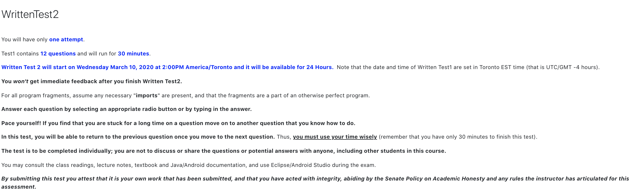Click the WrittenTest2 page heading
The image size is (644, 193).
point(30,14)
